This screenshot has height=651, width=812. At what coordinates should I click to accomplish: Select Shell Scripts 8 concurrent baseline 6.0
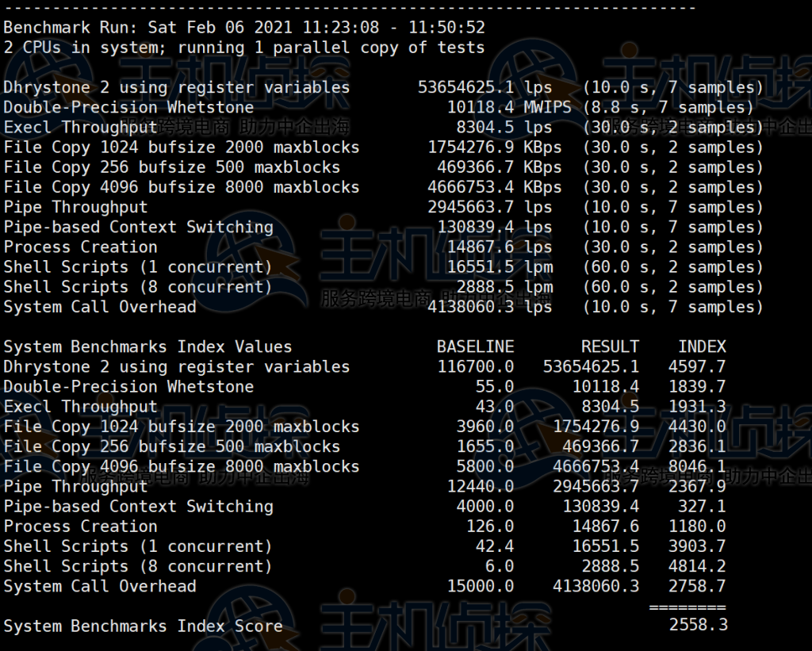point(500,567)
